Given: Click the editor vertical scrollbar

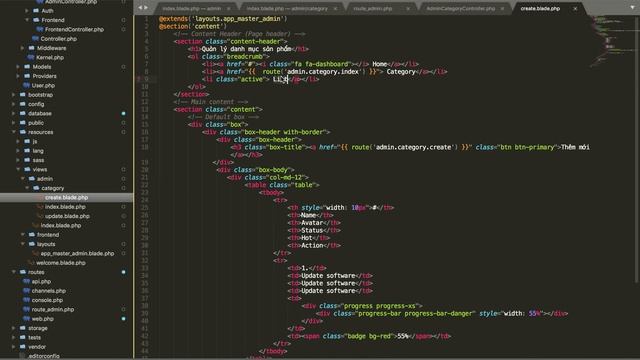Looking at the screenshot, I should 637,149.
